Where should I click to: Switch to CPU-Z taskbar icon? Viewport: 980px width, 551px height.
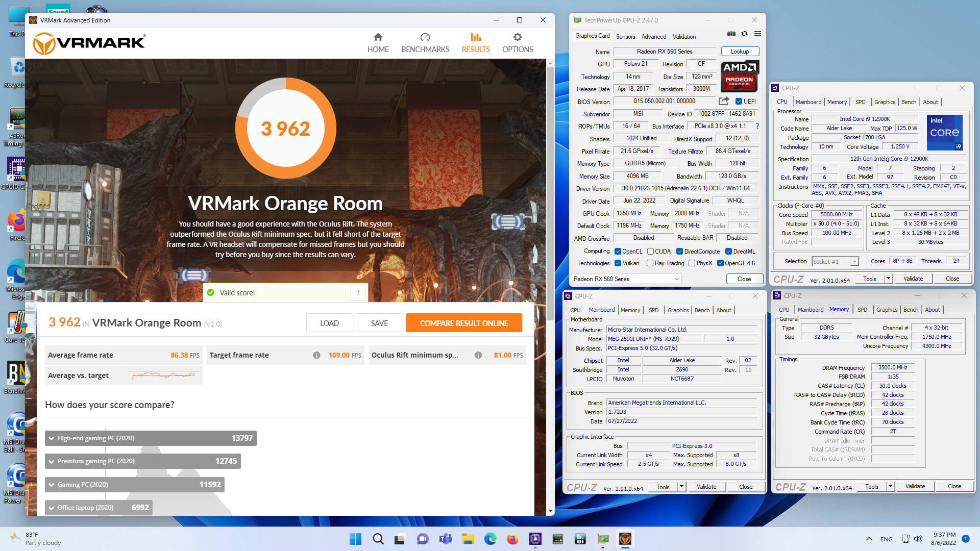[x=535, y=539]
